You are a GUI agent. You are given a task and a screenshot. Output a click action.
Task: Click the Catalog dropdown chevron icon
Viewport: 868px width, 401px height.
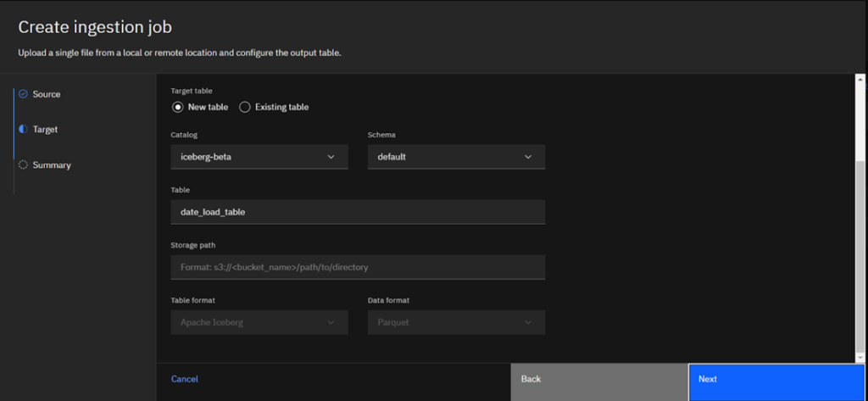pyautogui.click(x=331, y=157)
